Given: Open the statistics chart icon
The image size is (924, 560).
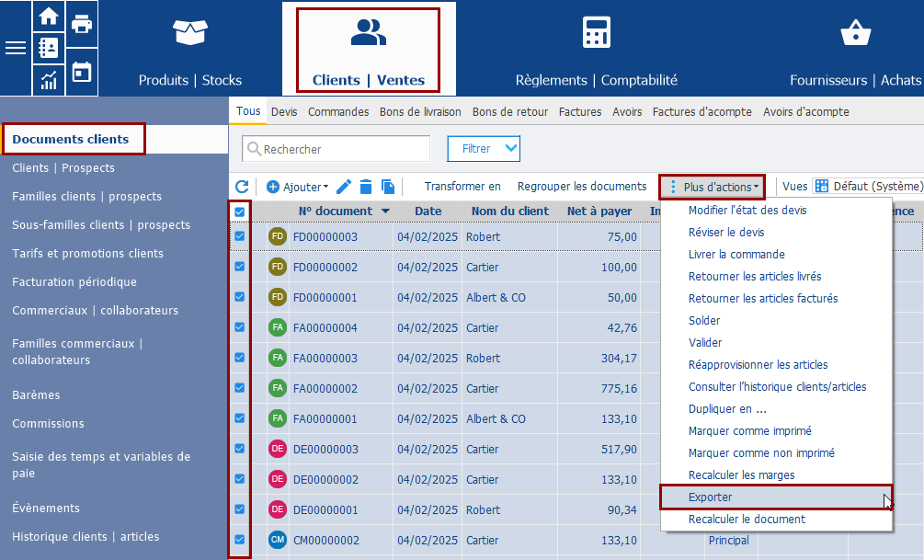Looking at the screenshot, I should 46,79.
